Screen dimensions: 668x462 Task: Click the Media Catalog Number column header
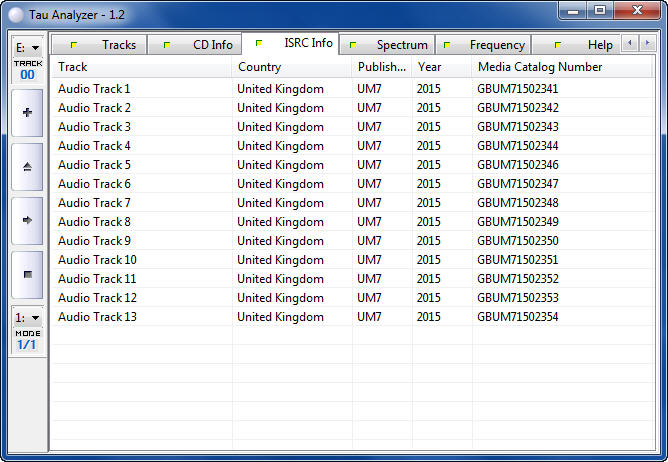[562, 67]
